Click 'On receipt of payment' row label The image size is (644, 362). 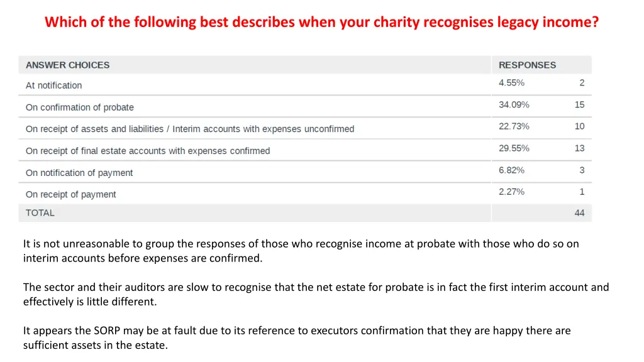click(x=70, y=195)
